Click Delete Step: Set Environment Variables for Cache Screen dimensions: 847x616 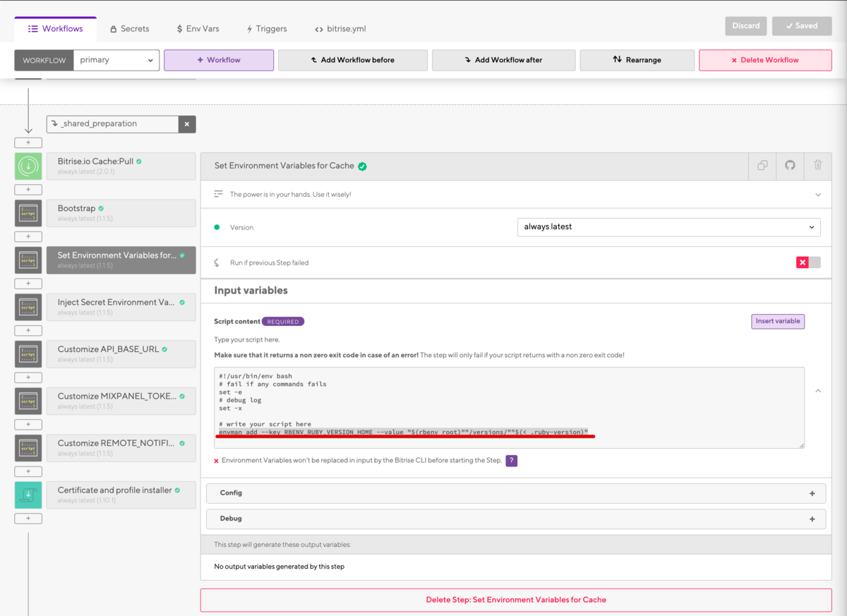tap(516, 600)
